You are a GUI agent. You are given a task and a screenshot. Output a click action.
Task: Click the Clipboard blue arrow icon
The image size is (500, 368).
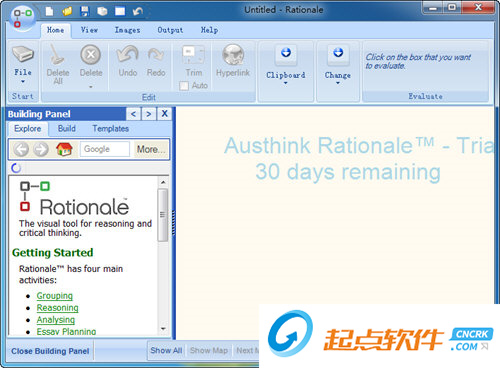pos(286,53)
